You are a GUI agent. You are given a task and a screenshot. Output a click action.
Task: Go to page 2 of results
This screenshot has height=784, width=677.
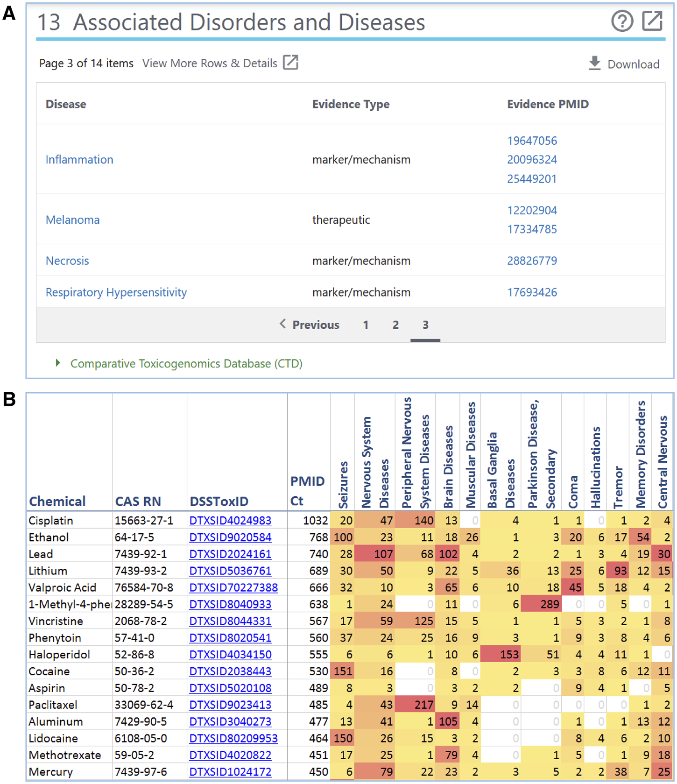[x=395, y=325]
